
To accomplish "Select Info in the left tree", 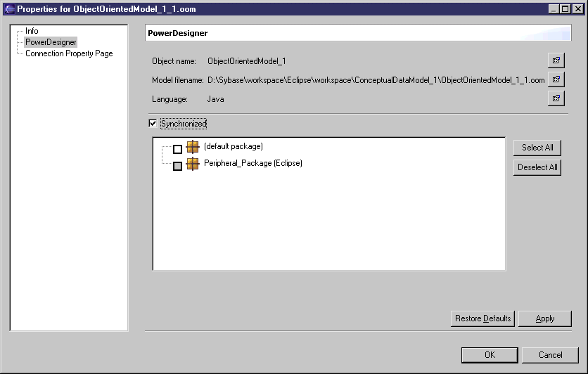I will coord(32,32).
